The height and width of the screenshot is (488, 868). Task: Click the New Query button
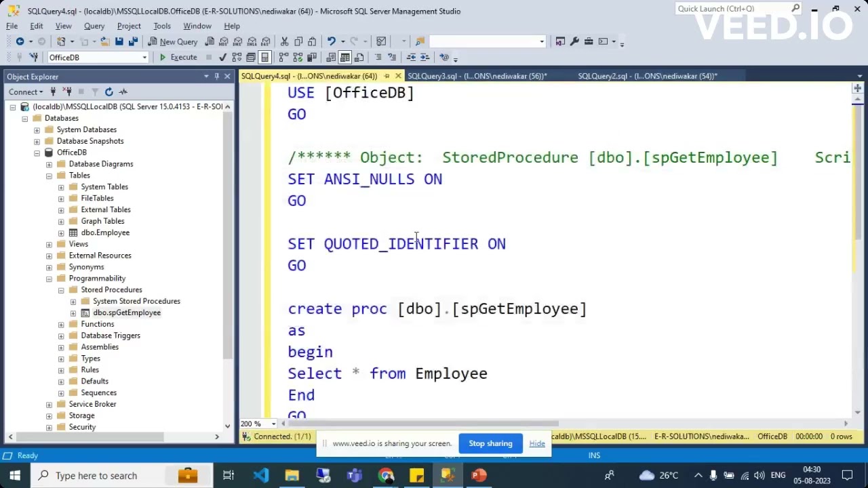(x=173, y=41)
